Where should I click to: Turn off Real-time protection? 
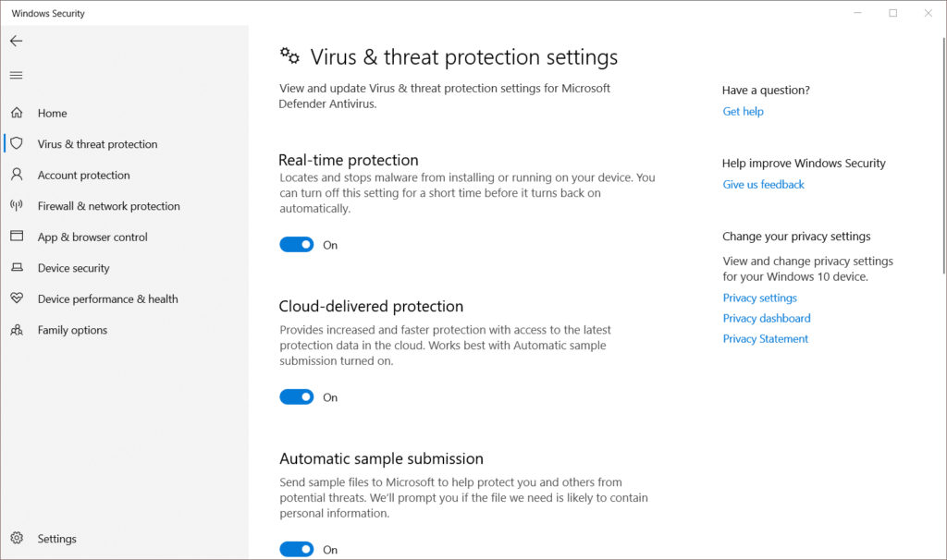tap(296, 244)
